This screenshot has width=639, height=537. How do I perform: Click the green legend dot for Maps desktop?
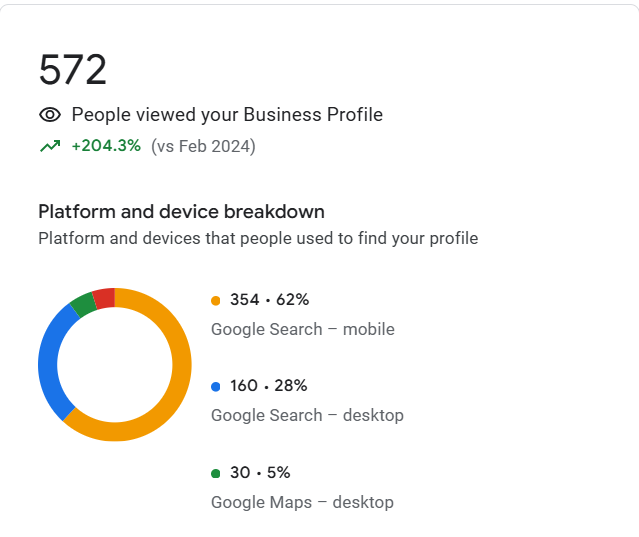click(216, 473)
